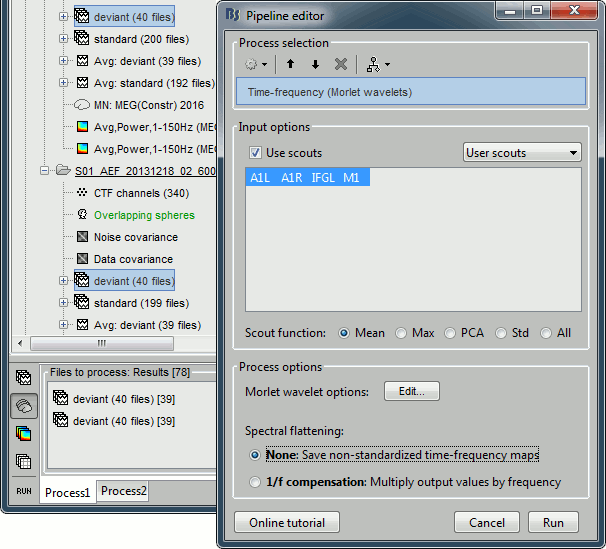Select the recordings data type icon
This screenshot has height=549, width=606.
coord(23,378)
